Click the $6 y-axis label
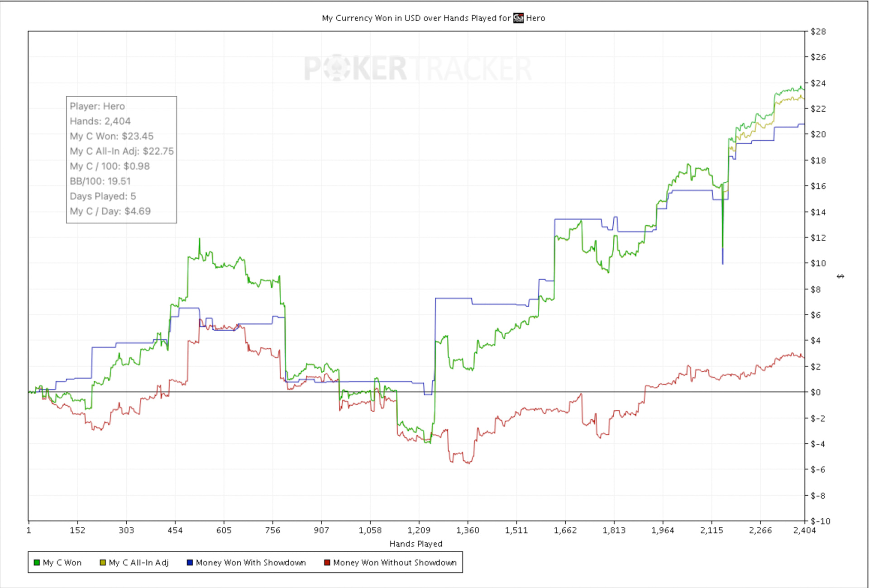 point(816,315)
